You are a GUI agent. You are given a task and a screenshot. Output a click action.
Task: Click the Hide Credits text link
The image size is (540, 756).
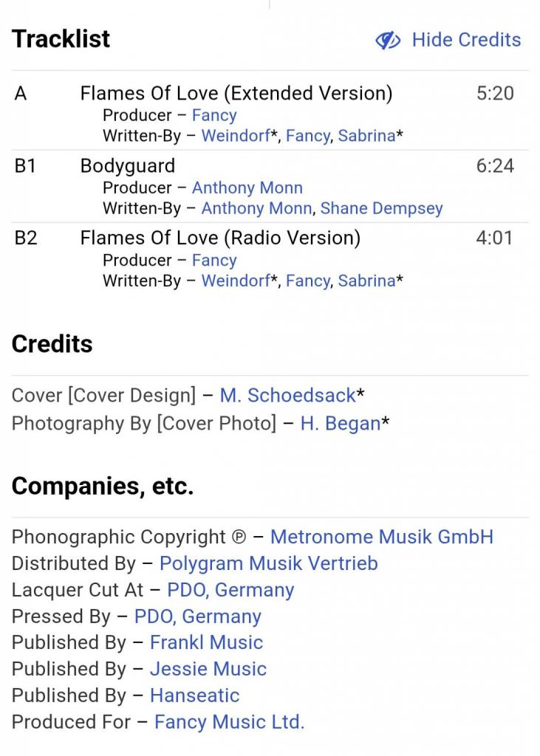click(466, 40)
